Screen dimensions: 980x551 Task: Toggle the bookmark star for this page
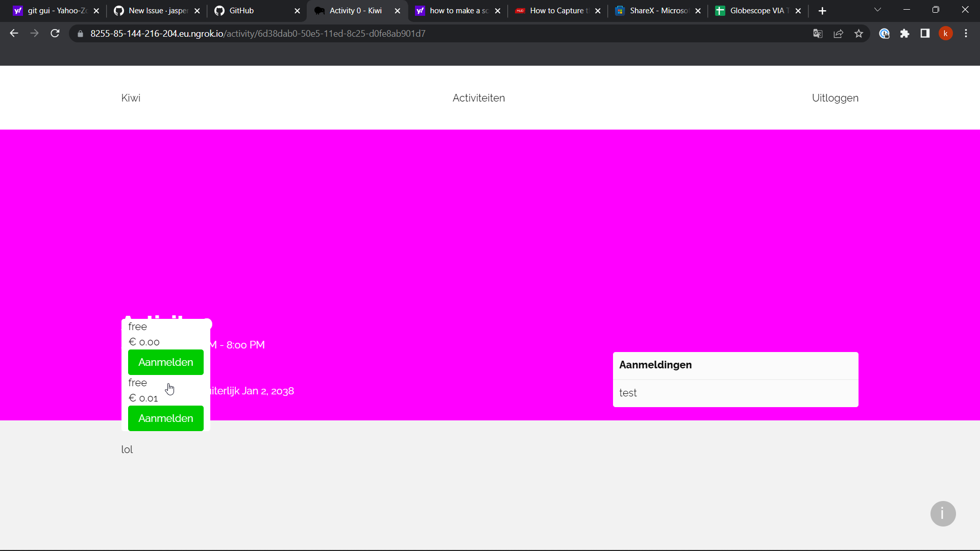(859, 33)
